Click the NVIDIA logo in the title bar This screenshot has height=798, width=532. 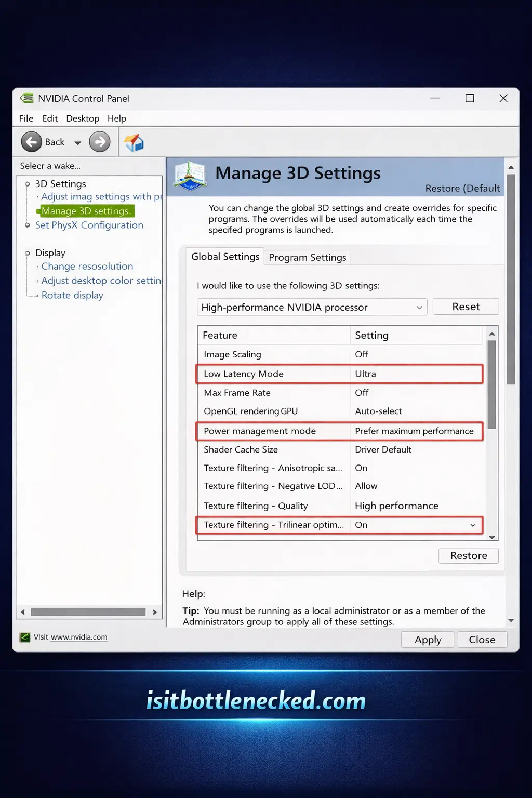26,98
